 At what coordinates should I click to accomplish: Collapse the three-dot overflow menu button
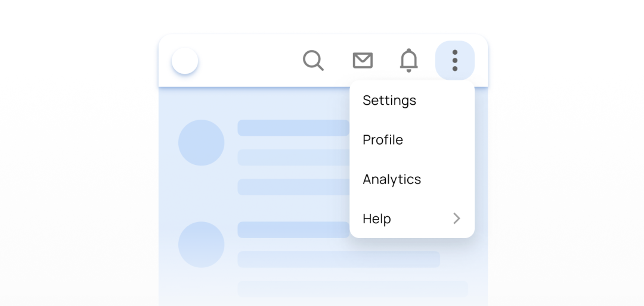point(454,60)
